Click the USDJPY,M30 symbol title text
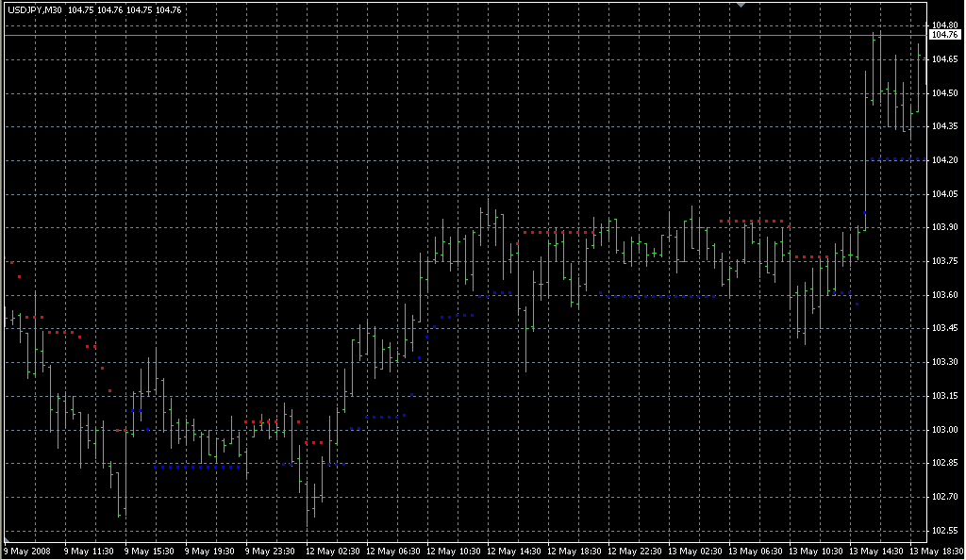 point(36,9)
